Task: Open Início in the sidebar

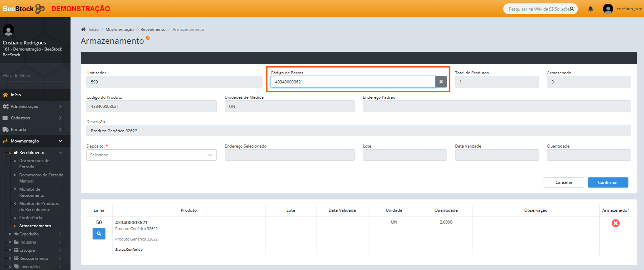Action: click(16, 95)
